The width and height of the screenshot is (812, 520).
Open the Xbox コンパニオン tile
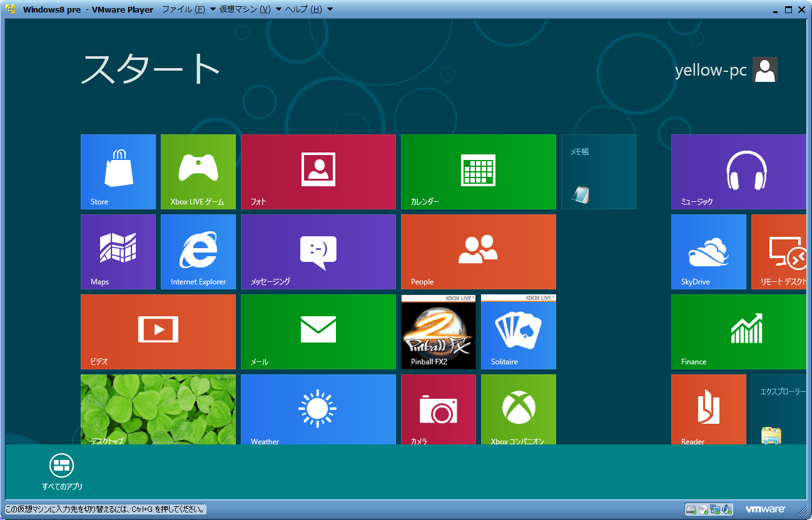click(x=519, y=409)
